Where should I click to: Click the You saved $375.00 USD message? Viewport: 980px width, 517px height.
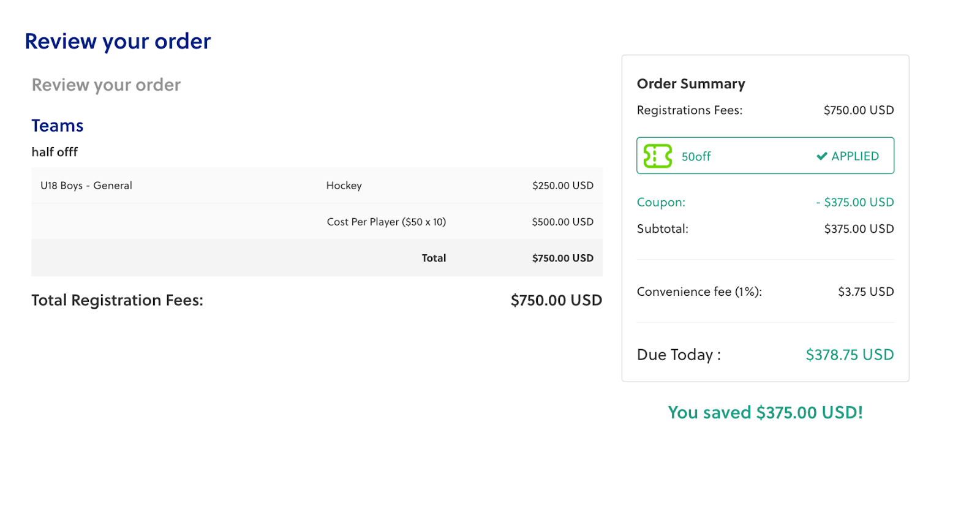[765, 413]
